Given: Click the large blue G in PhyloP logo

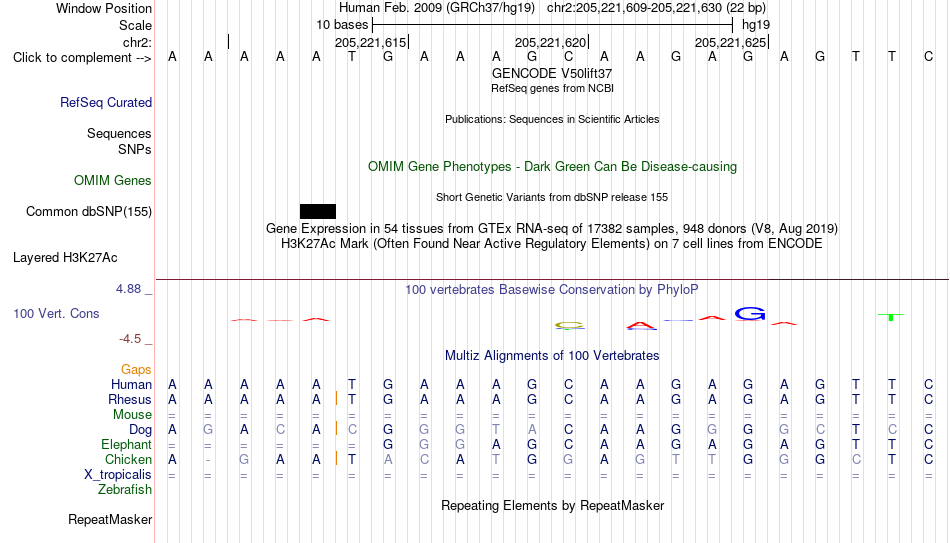Looking at the screenshot, I should pyautogui.click(x=750, y=313).
